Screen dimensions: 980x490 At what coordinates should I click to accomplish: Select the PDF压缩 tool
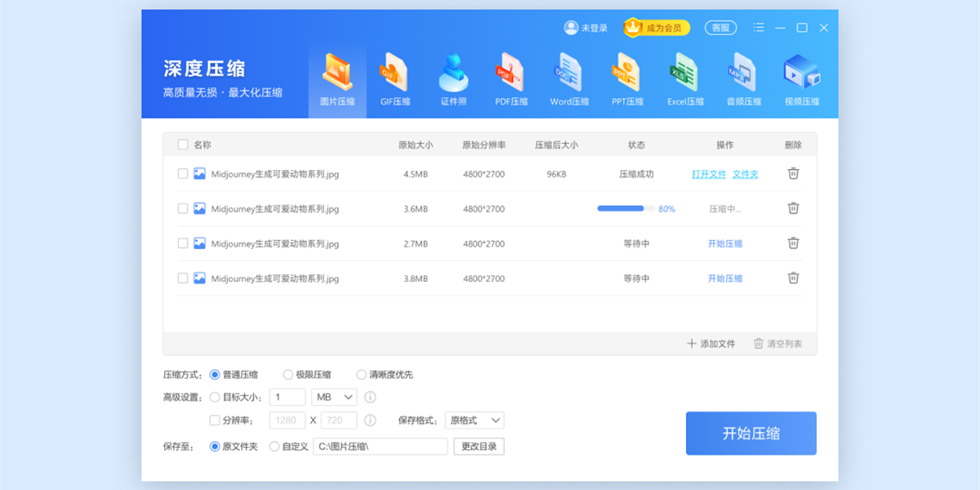click(511, 78)
